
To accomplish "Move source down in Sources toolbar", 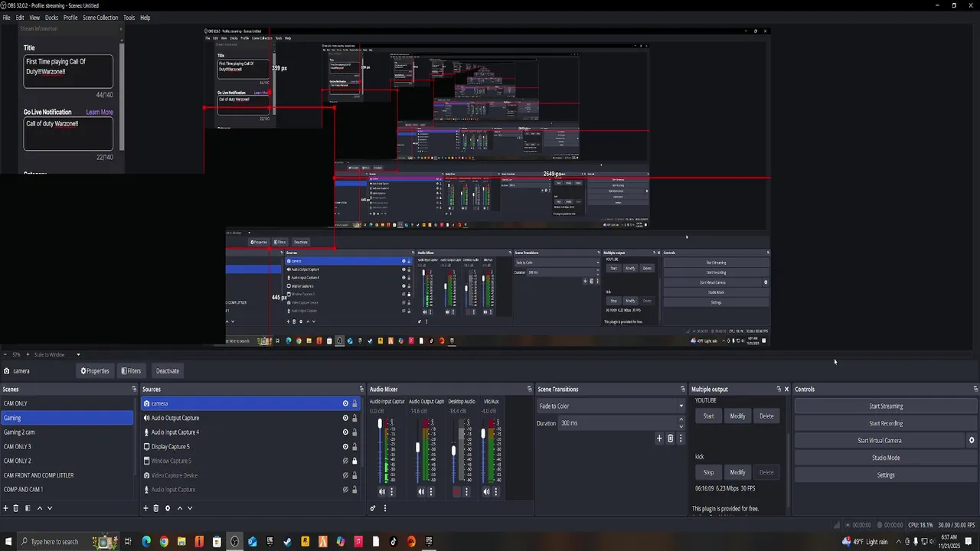I will coord(190,508).
